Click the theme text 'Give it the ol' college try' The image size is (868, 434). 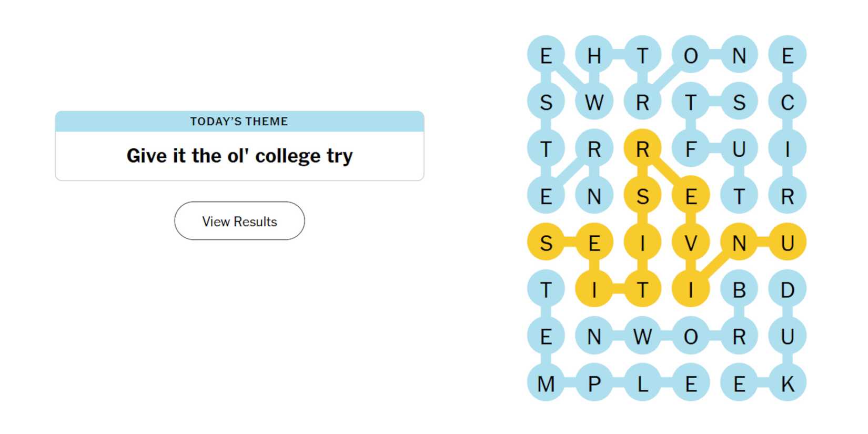[239, 155]
